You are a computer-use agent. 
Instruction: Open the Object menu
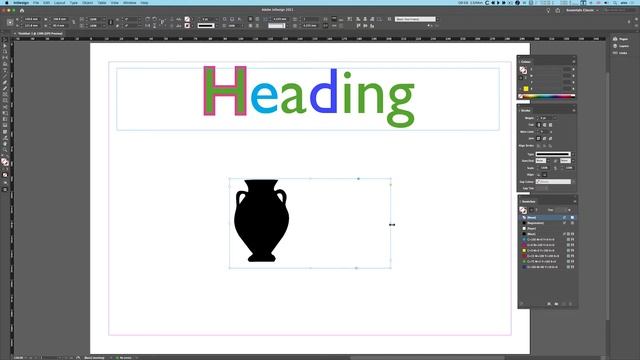point(87,3)
